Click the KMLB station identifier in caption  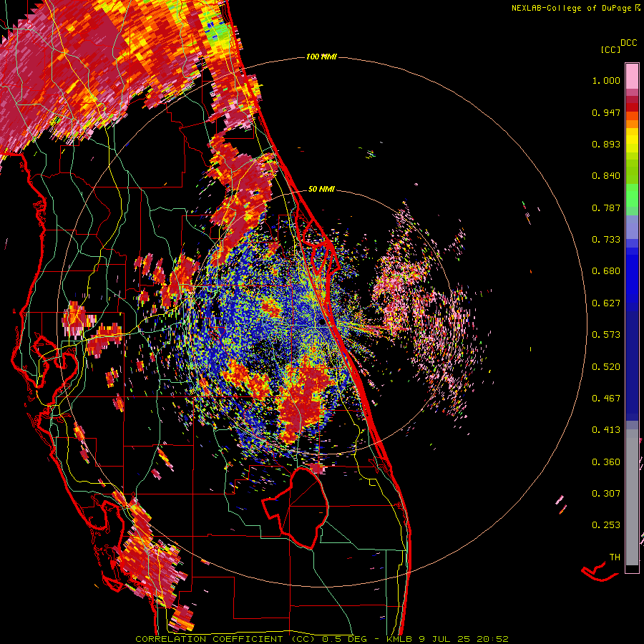point(399,639)
